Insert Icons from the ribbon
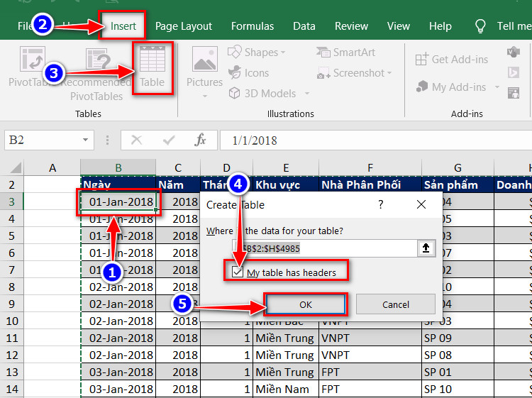 point(248,73)
